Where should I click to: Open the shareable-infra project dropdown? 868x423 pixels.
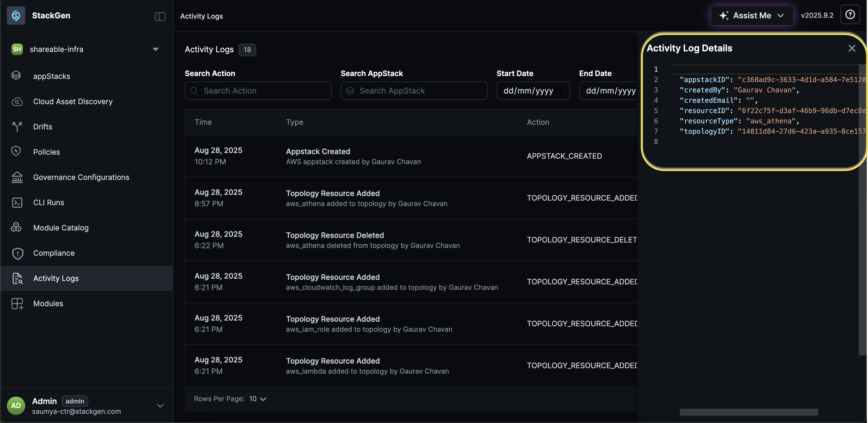click(x=86, y=49)
